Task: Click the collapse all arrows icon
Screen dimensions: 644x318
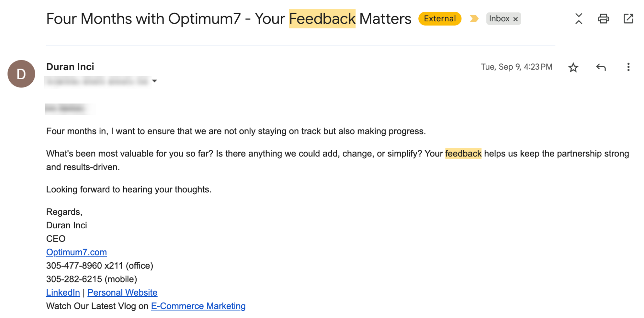Action: click(x=579, y=18)
